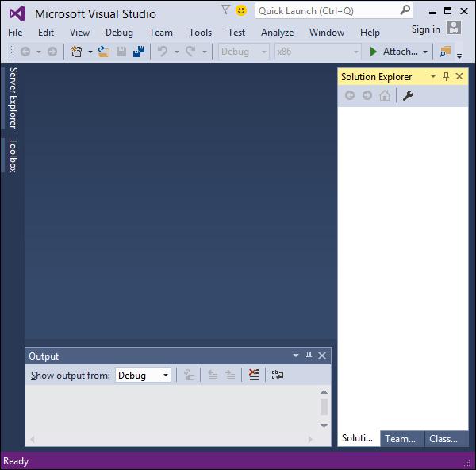Click the New Project toolbar icon
The height and width of the screenshot is (470, 476).
tap(76, 52)
